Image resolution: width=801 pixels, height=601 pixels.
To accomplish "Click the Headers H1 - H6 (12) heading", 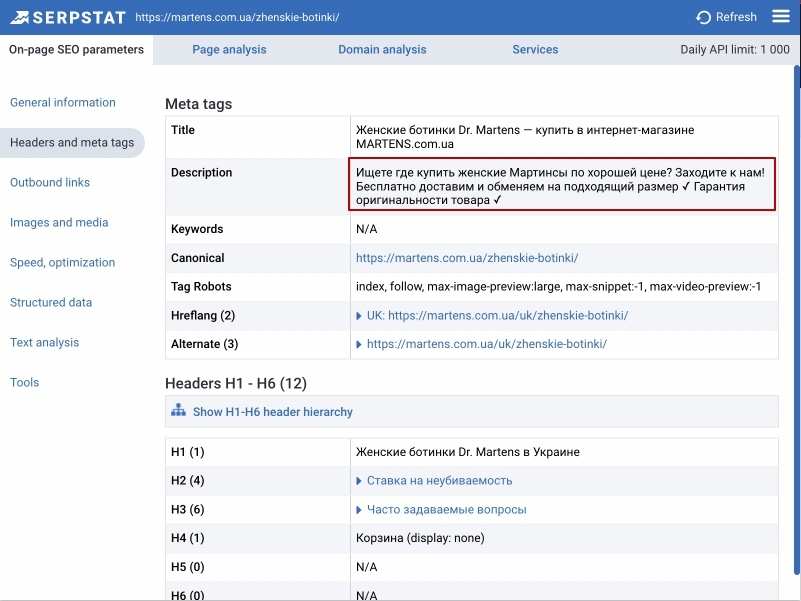I will (236, 383).
